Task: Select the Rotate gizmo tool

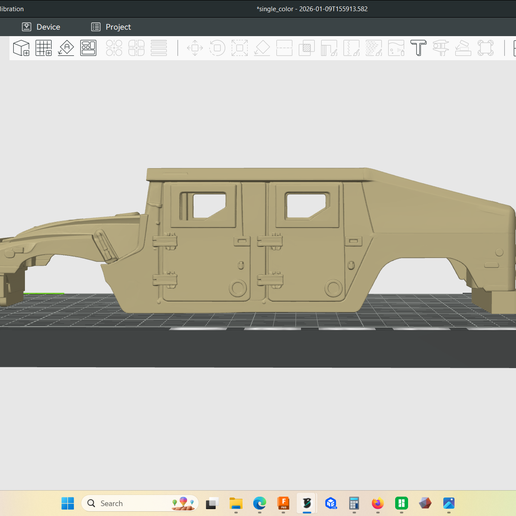Action: pyautogui.click(x=217, y=48)
